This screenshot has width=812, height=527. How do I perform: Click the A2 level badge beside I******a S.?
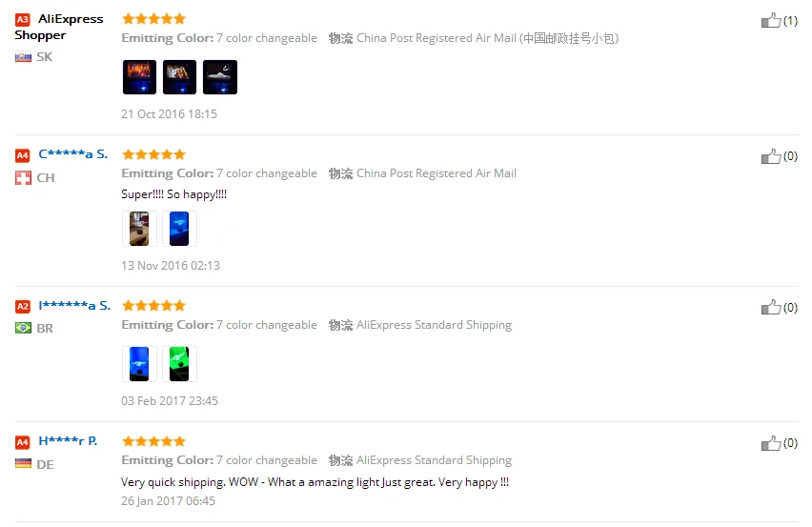(x=22, y=307)
